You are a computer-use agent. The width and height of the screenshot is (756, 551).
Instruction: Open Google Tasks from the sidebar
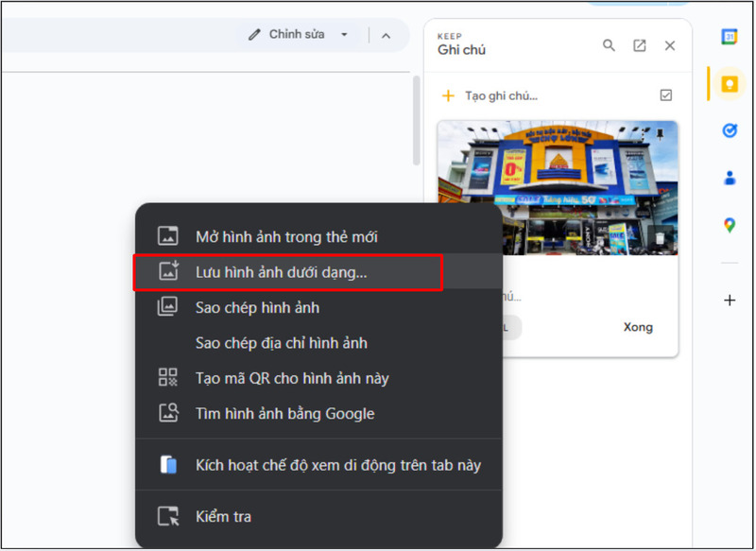click(729, 130)
